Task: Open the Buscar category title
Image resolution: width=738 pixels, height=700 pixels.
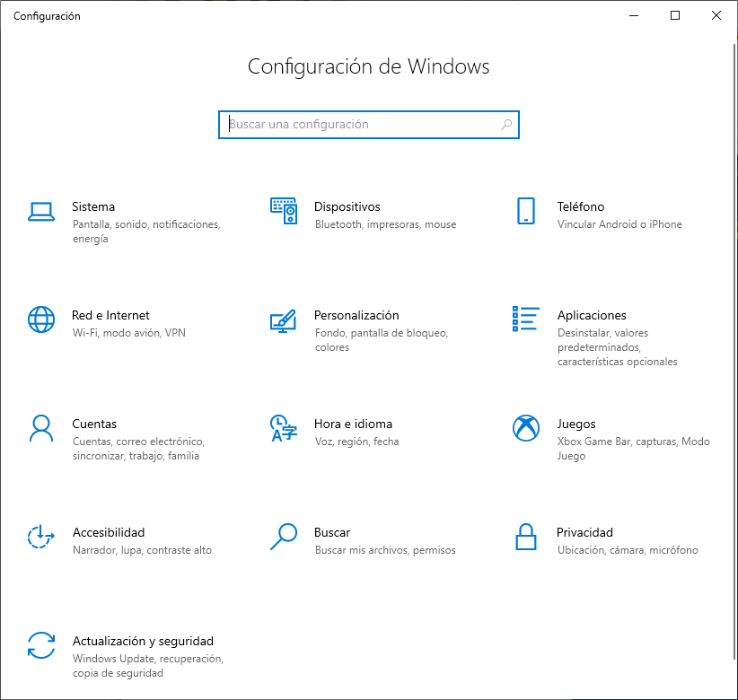Action: 332,533
